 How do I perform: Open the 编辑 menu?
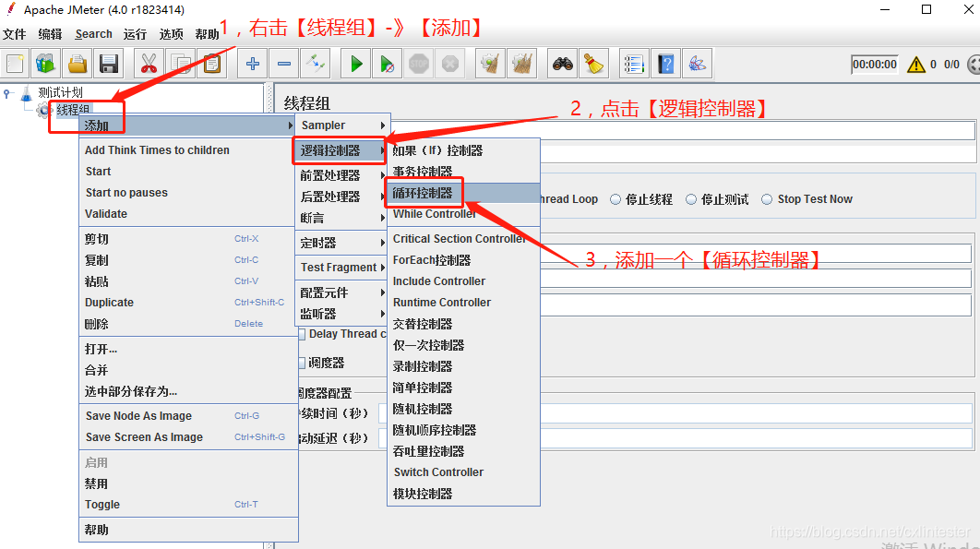click(x=50, y=34)
